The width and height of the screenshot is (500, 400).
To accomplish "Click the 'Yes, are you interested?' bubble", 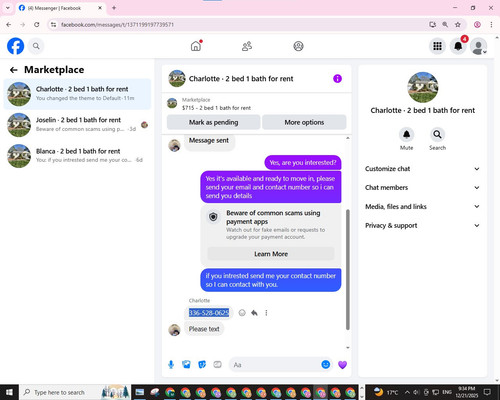I will click(x=303, y=163).
